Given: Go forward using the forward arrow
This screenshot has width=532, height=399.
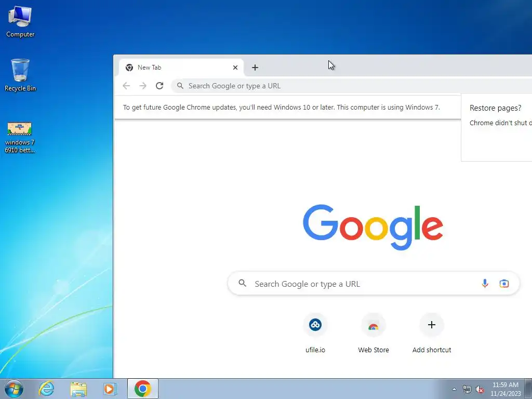Looking at the screenshot, I should point(143,86).
